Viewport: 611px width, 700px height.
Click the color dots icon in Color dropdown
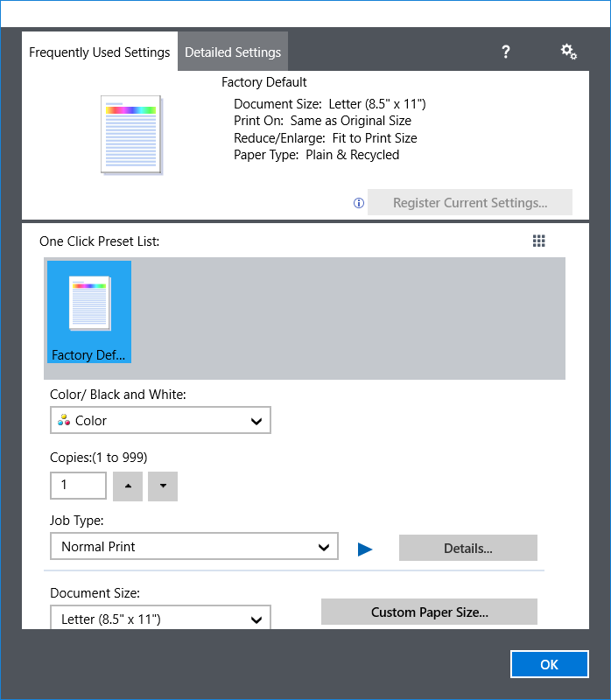coord(63,421)
